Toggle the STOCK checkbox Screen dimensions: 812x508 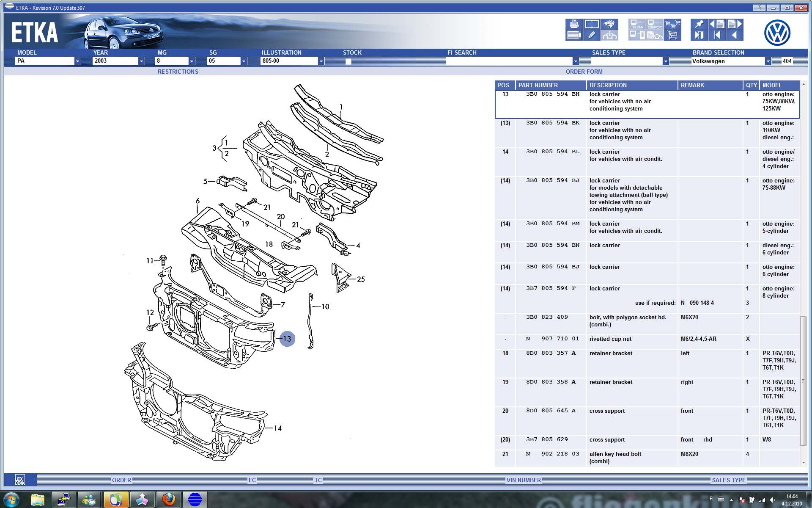coord(348,61)
